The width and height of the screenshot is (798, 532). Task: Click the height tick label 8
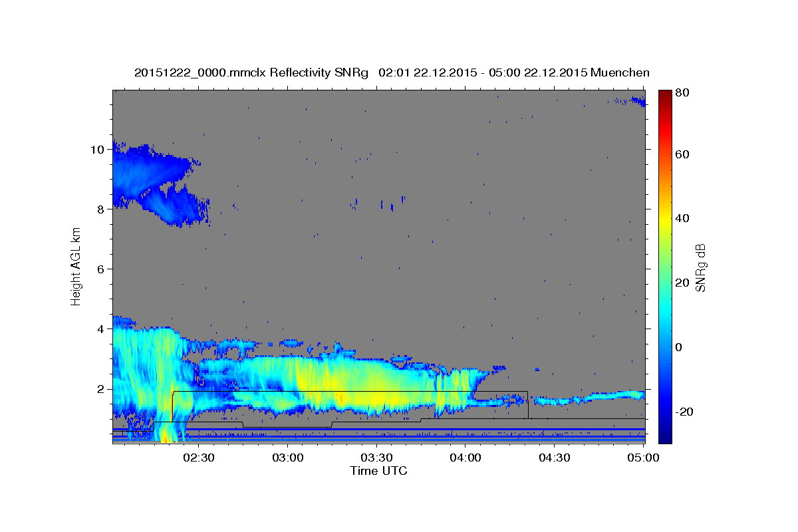pos(101,209)
